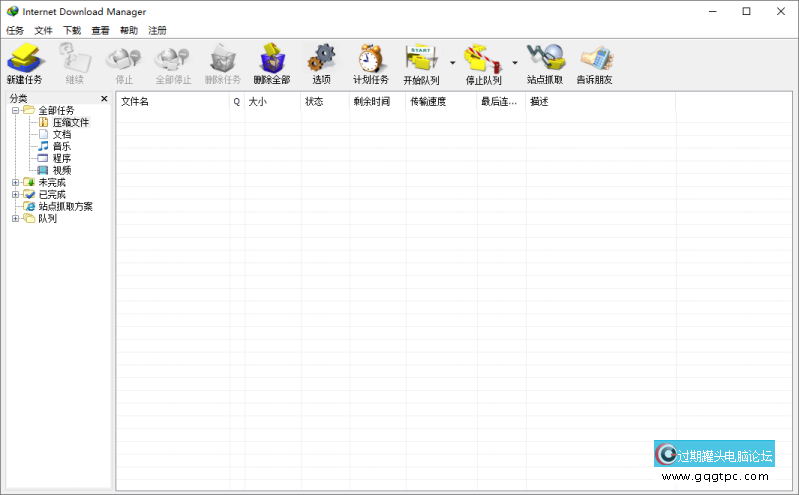Image resolution: width=799 pixels, height=495 pixels.
Task: Expand the 队列 tree node
Action: pyautogui.click(x=15, y=219)
